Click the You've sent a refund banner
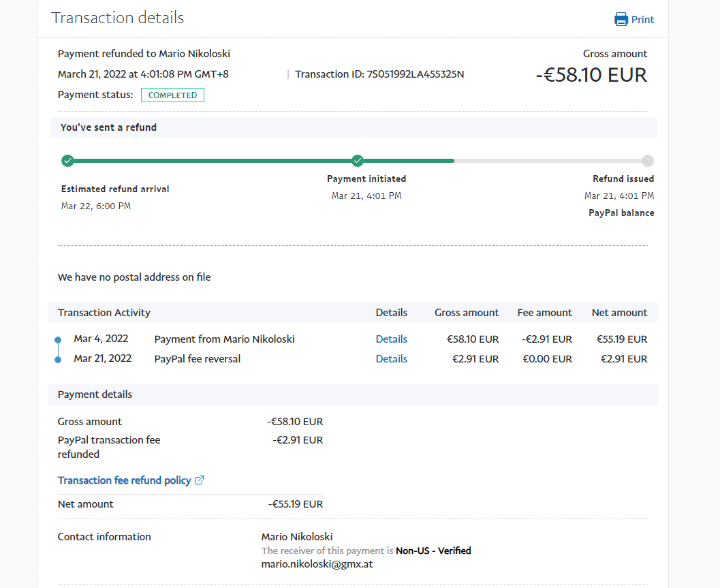 [108, 127]
